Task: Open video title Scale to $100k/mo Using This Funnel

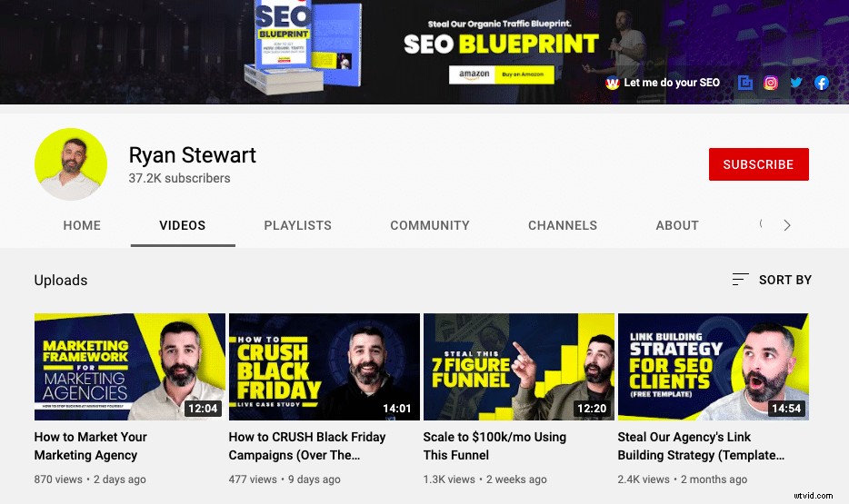Action: pyautogui.click(x=494, y=446)
